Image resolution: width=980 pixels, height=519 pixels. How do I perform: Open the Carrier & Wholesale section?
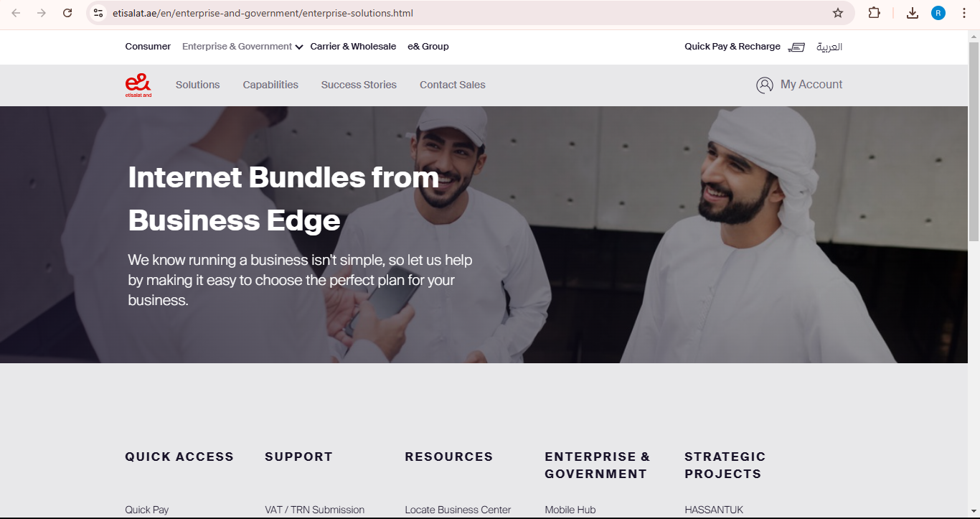coord(353,47)
